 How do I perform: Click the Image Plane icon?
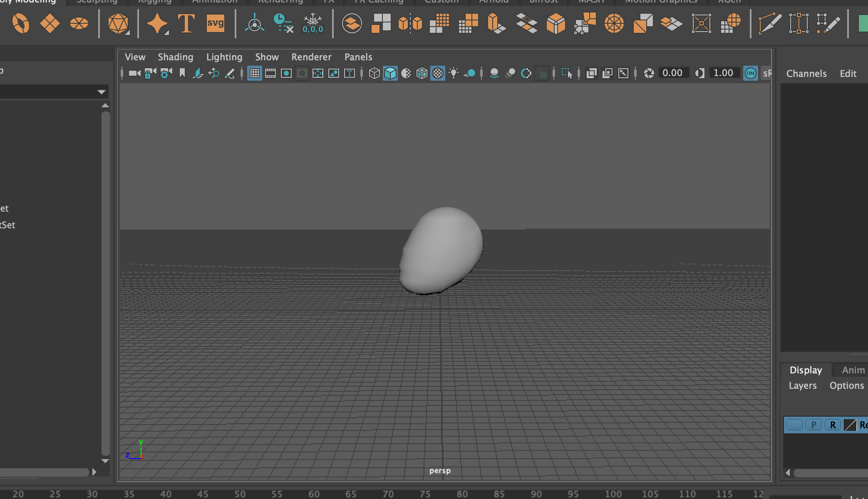click(198, 73)
